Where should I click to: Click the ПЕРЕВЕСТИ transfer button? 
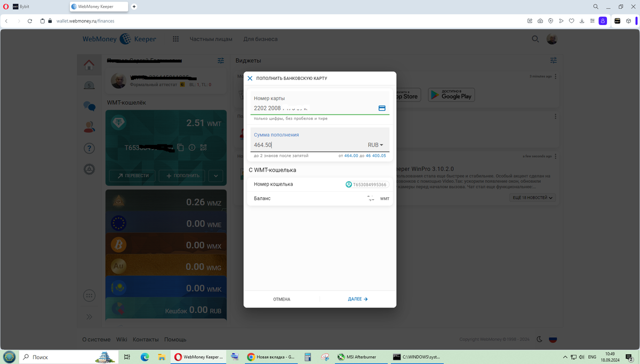click(132, 175)
